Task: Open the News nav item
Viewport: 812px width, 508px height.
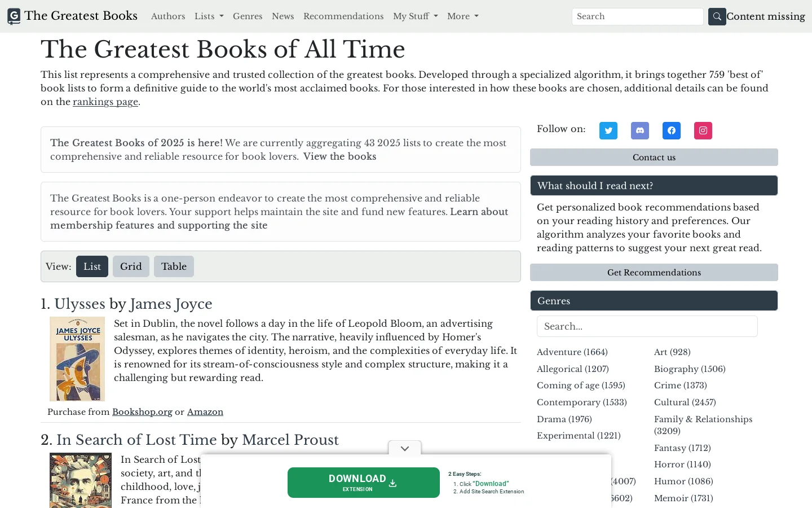Action: [283, 16]
